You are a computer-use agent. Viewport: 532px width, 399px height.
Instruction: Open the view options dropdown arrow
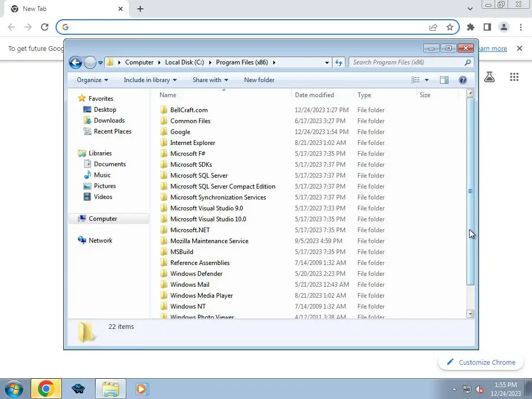[427, 80]
